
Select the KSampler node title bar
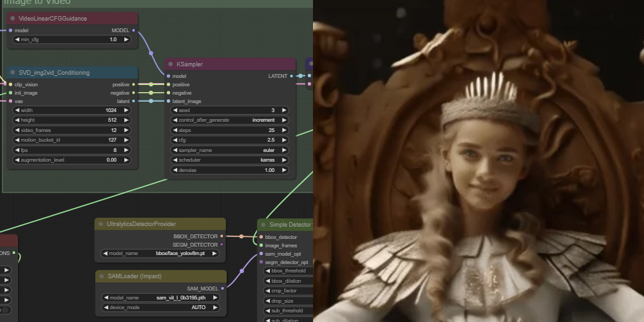(x=230, y=64)
